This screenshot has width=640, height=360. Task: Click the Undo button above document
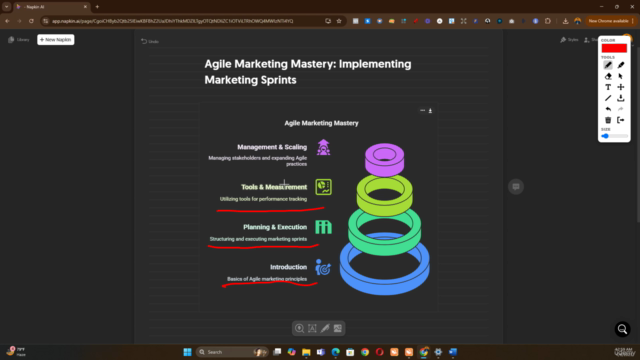[150, 41]
